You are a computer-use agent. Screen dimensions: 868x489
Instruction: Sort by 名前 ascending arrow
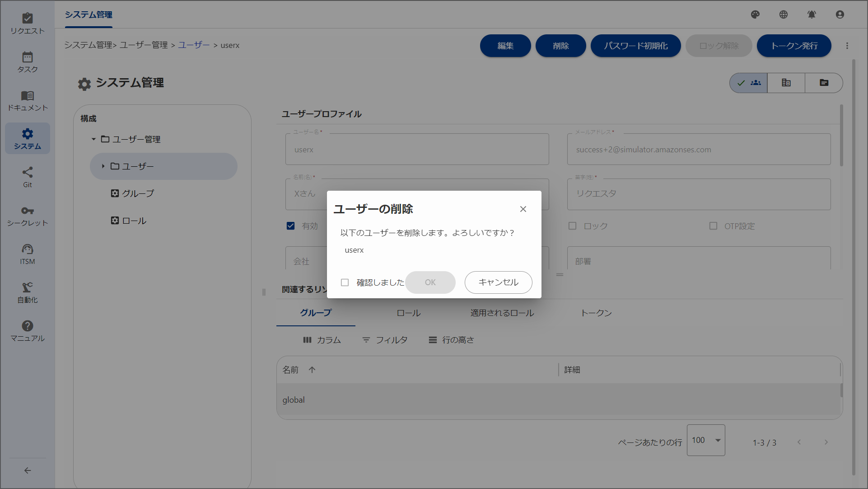[x=312, y=370]
